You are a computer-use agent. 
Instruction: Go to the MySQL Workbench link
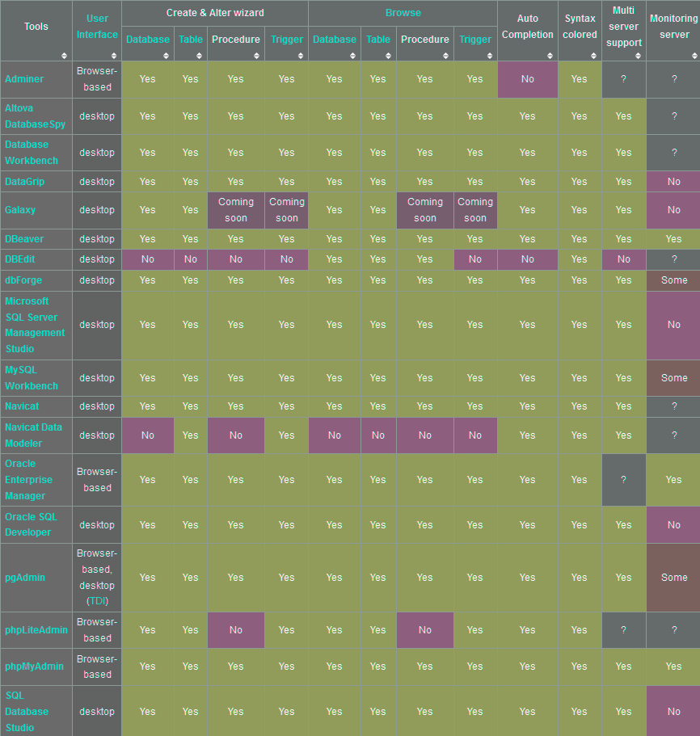click(x=32, y=378)
